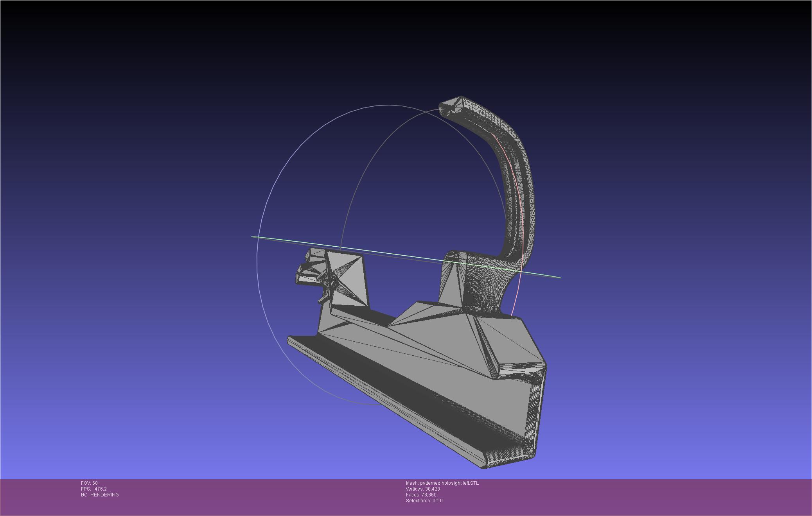The width and height of the screenshot is (812, 516).
Task: Click the Faces: 76,860 count
Action: pos(421,495)
